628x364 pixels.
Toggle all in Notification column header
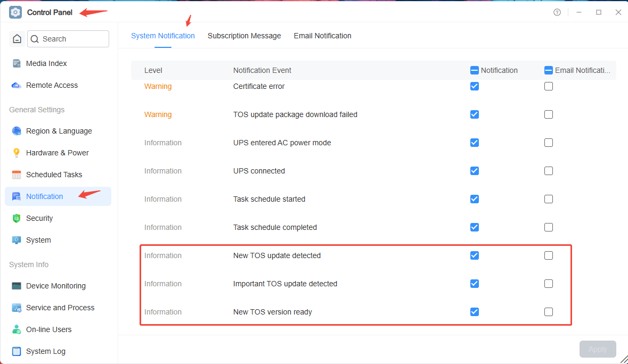coord(474,70)
